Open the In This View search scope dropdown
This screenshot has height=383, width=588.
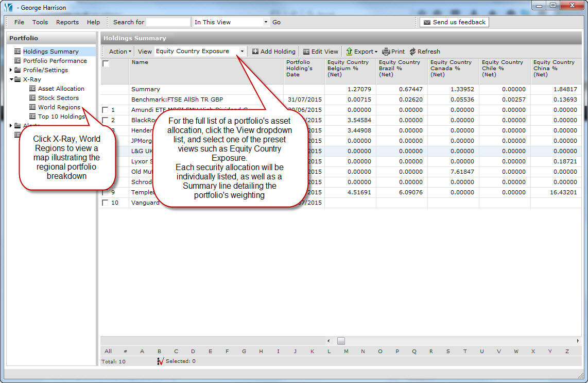point(266,23)
